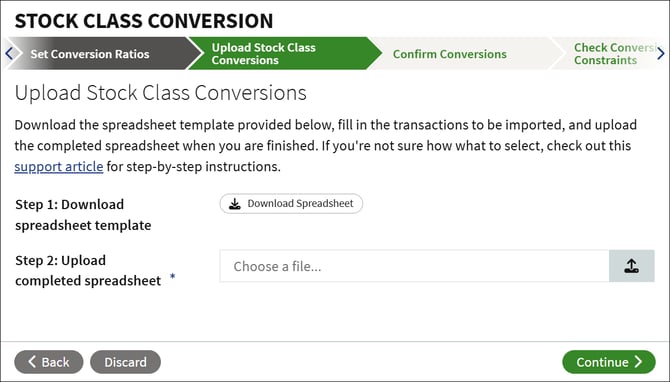Click the Step 1 Download spreadsheet template label
The width and height of the screenshot is (670, 382).
point(83,215)
